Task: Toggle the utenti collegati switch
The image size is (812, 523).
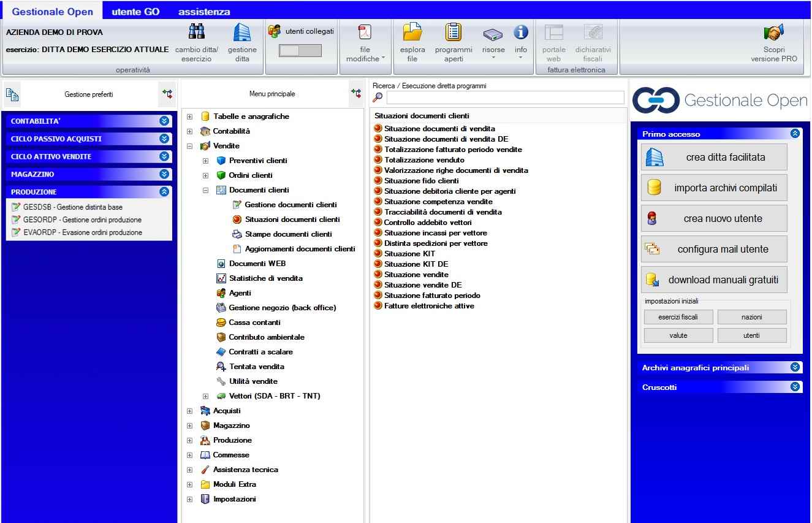Action: [x=300, y=51]
